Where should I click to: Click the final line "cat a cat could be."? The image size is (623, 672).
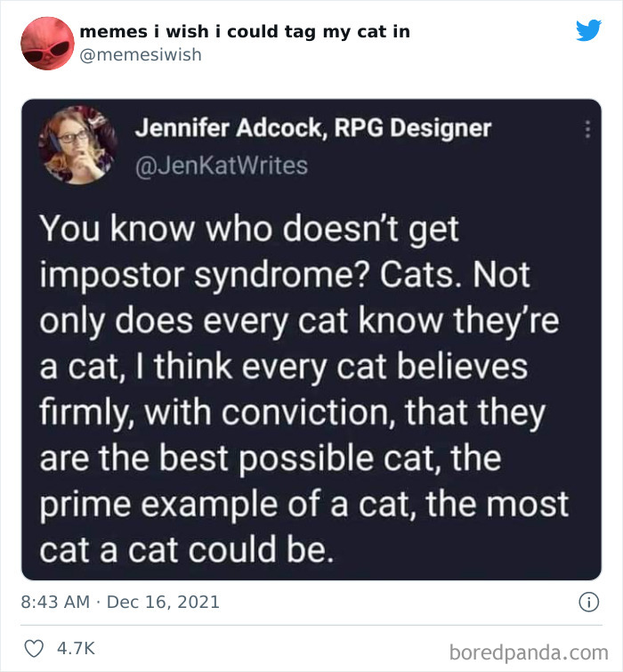[x=187, y=550]
